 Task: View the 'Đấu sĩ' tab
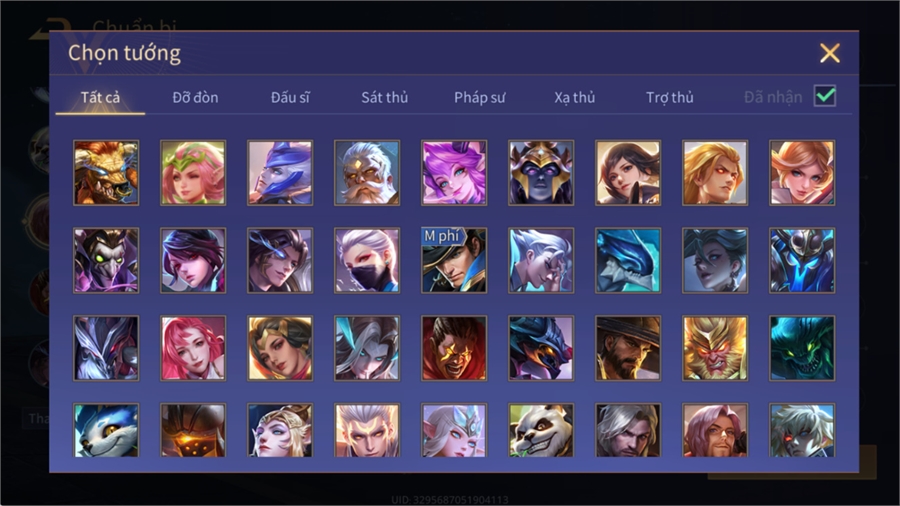[290, 98]
